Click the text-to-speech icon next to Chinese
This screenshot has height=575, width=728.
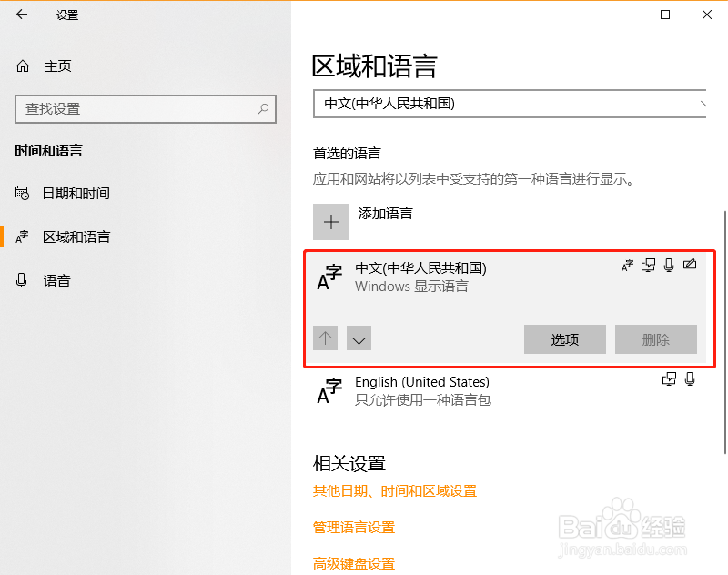(x=649, y=265)
